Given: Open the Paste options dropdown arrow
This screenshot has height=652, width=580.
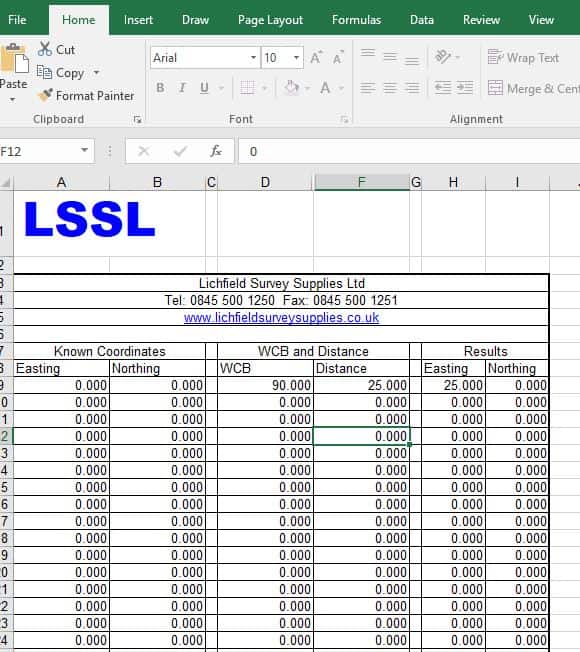Looking at the screenshot, I should pyautogui.click(x=12, y=99).
